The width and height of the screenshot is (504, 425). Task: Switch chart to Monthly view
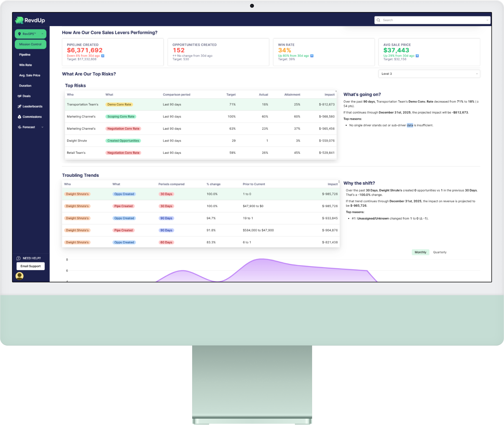click(x=420, y=252)
